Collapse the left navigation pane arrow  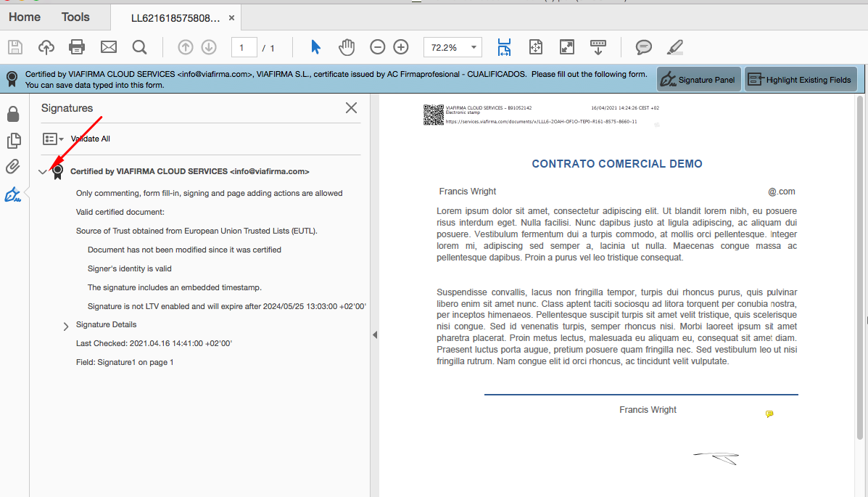click(x=375, y=334)
